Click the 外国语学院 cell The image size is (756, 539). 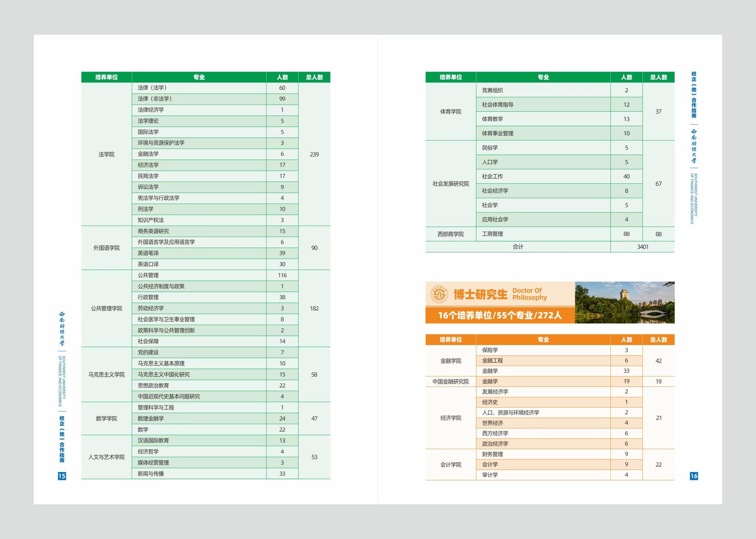[x=106, y=248]
